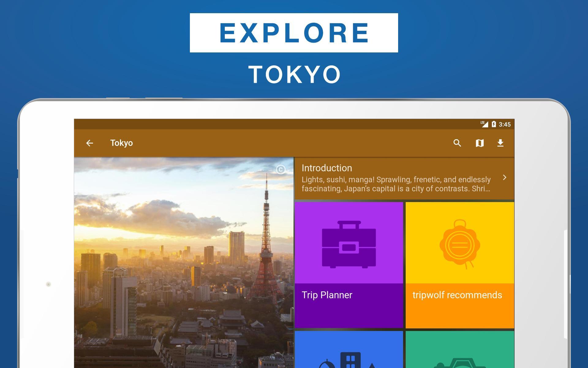Open the tripwolf recommends badge icon
The width and height of the screenshot is (588, 368).
(x=460, y=244)
